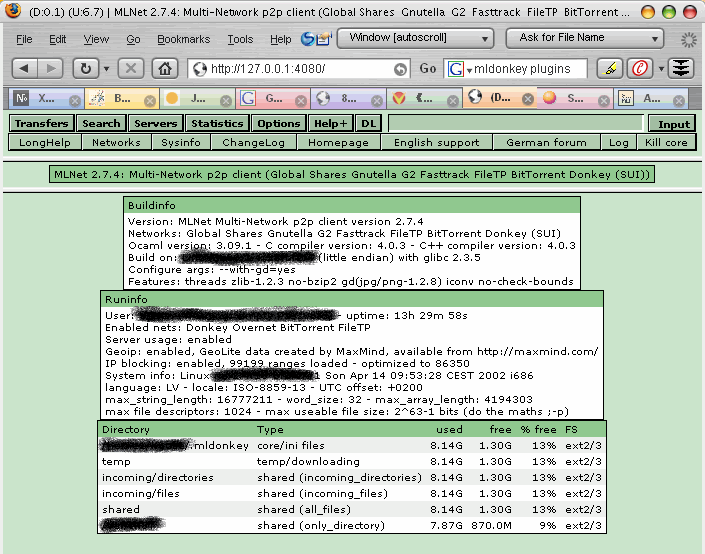Viewport: 705px width, 554px height.
Task: Close the G... tab
Action: (x=301, y=101)
